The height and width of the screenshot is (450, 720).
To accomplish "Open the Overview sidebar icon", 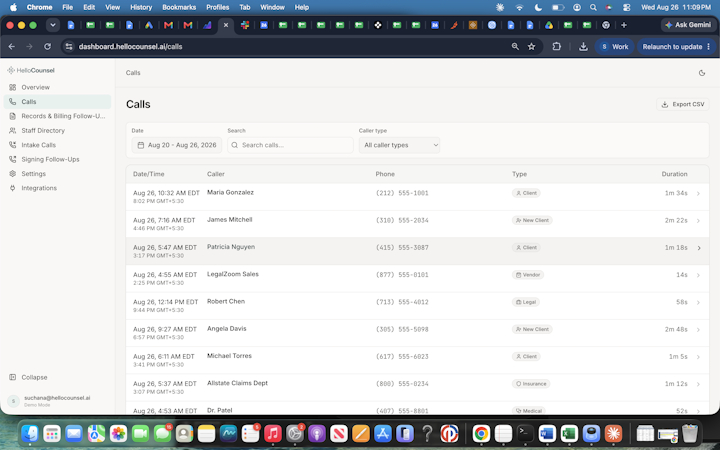I will pos(12,87).
